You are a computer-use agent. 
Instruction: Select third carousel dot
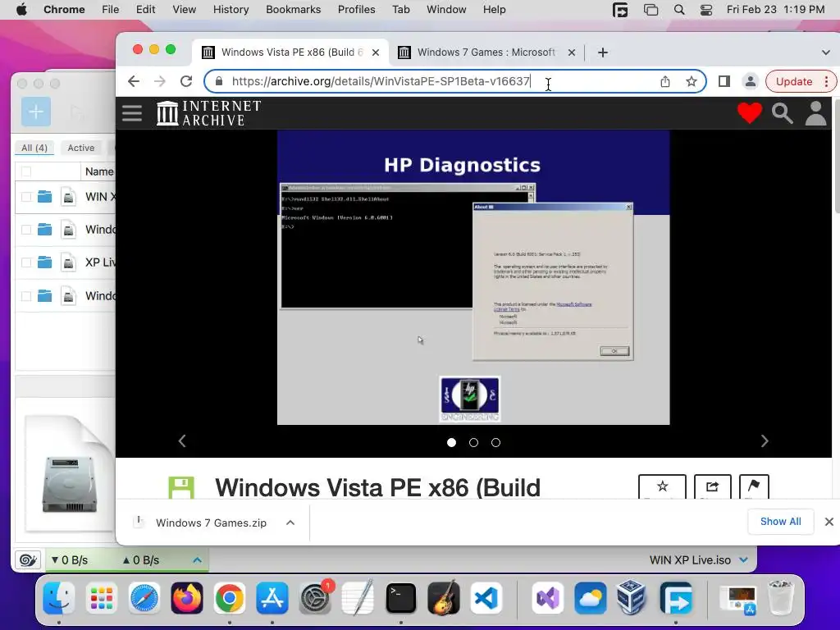point(496,442)
